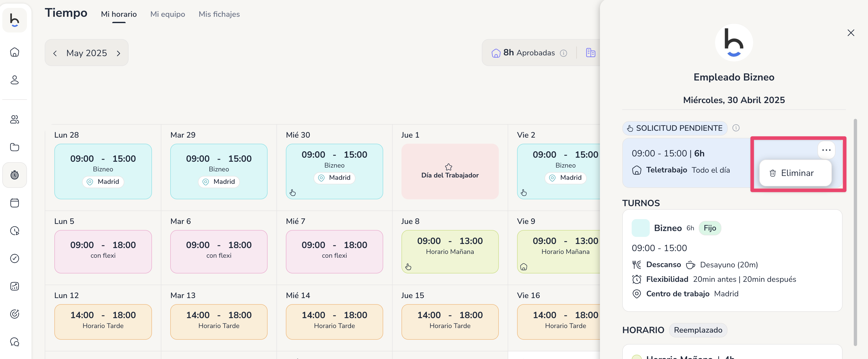Image resolution: width=868 pixels, height=359 pixels.
Task: Open Jue 15 Horario Tarde shift card
Action: point(450,322)
